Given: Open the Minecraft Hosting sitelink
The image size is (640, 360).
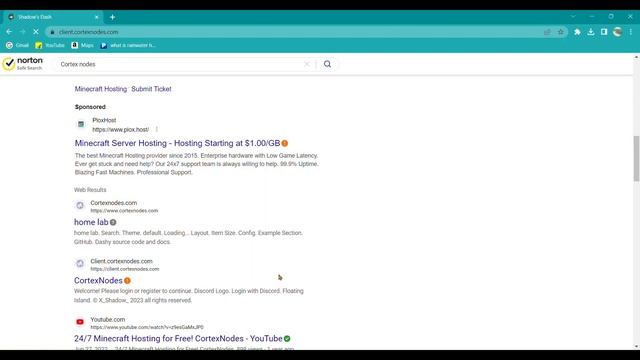Looking at the screenshot, I should click(x=101, y=89).
